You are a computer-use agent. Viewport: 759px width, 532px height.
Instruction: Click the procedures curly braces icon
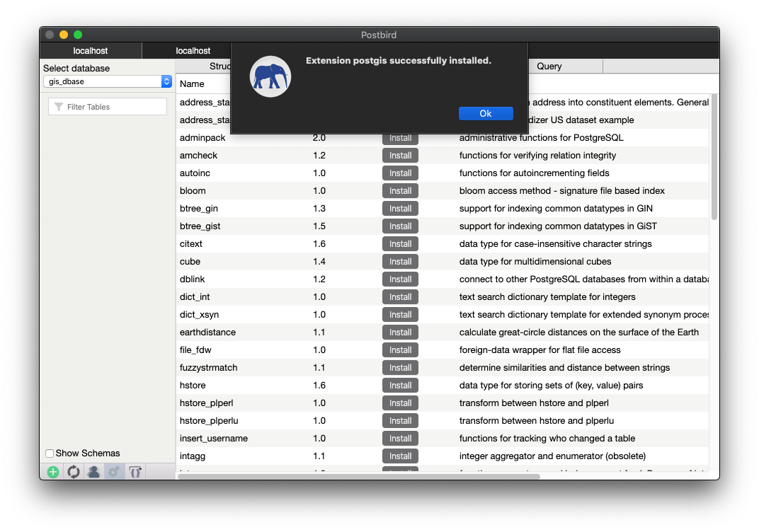135,472
